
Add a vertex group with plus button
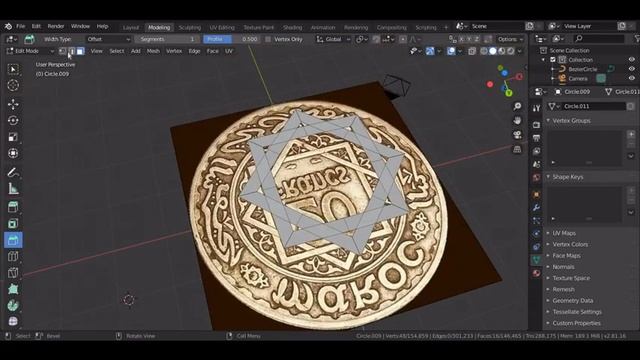(631, 134)
